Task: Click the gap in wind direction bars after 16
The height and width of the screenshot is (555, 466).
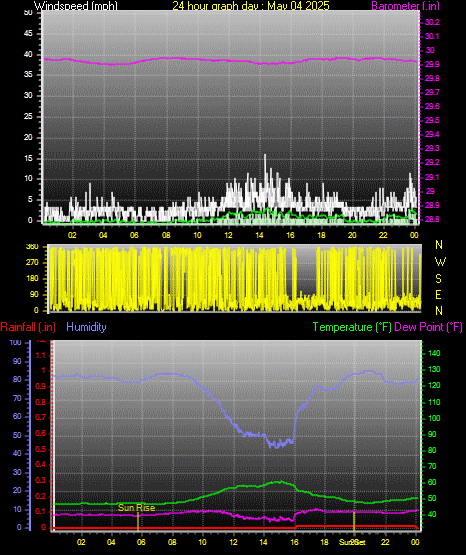Action: (306, 269)
